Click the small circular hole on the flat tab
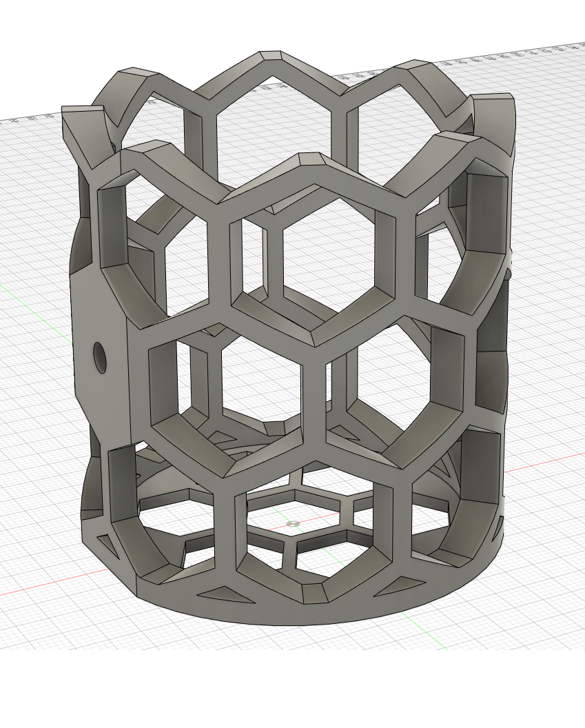 (x=98, y=357)
